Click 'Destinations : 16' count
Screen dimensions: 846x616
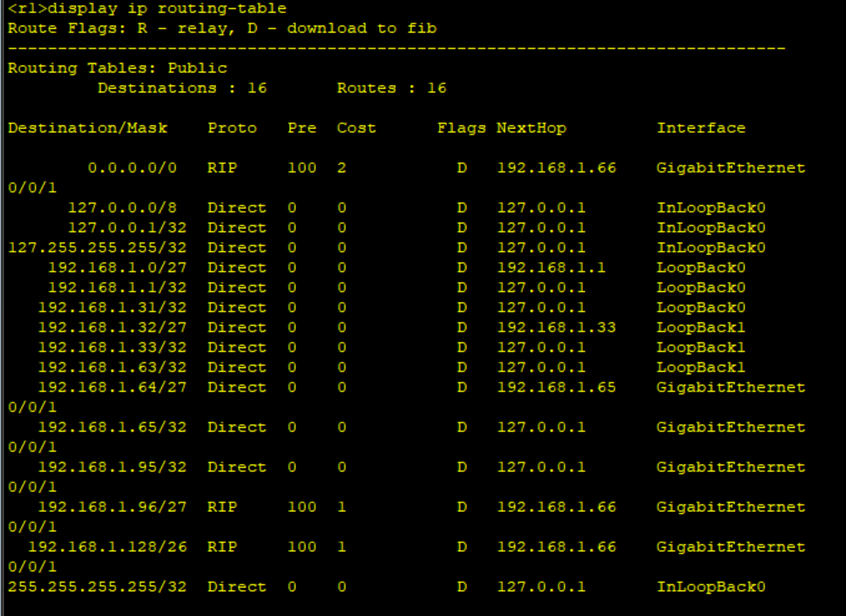182,88
